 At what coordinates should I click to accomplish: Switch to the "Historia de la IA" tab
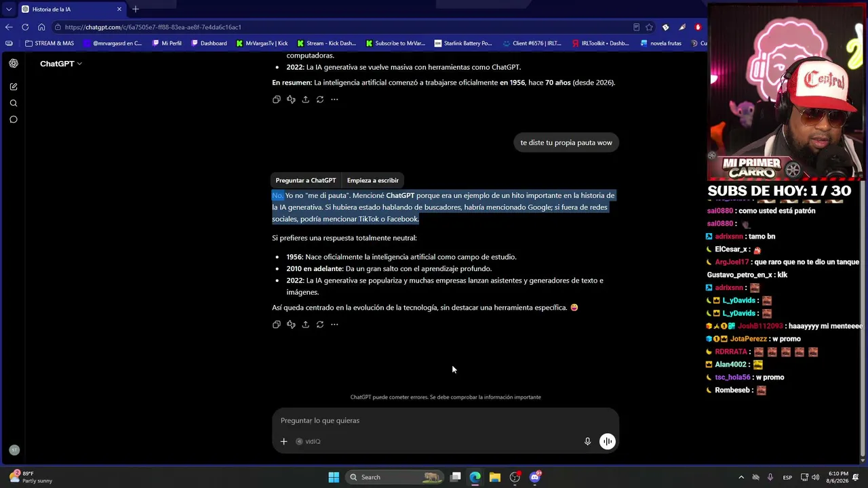pos(71,9)
